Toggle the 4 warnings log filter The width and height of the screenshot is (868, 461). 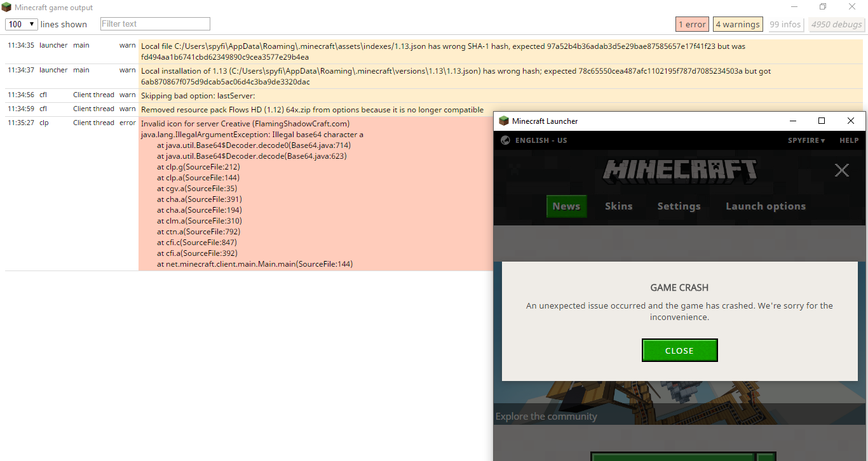738,24
